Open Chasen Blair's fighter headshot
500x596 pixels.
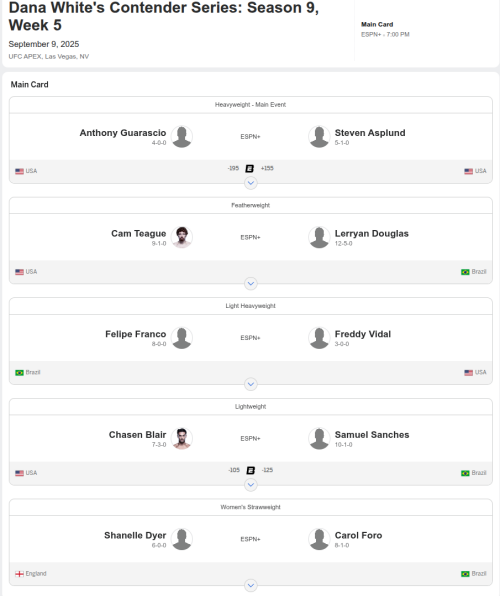(182, 438)
